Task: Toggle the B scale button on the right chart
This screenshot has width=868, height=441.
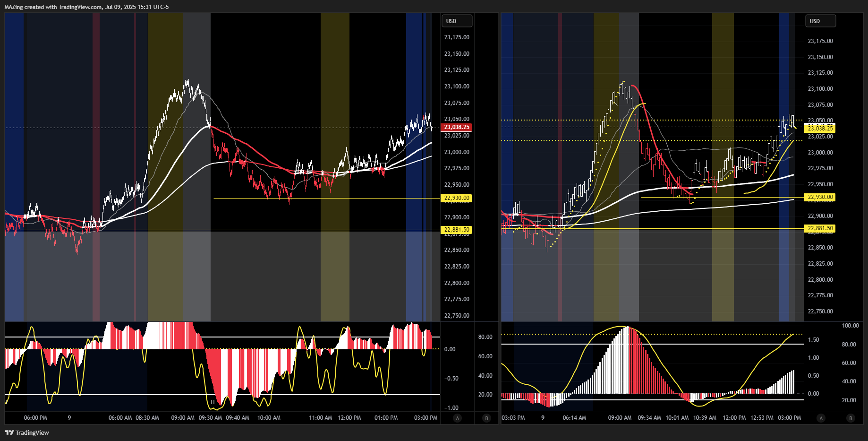Action: click(851, 418)
